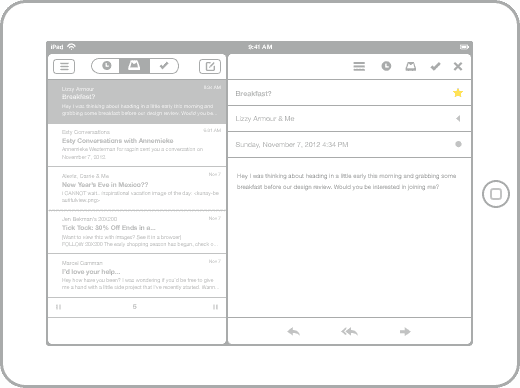Reply to the message
Screen dimensions: 520x388
(x=293, y=331)
